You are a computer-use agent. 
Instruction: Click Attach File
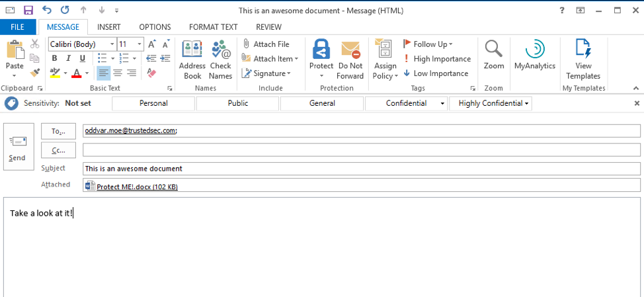pyautogui.click(x=266, y=44)
